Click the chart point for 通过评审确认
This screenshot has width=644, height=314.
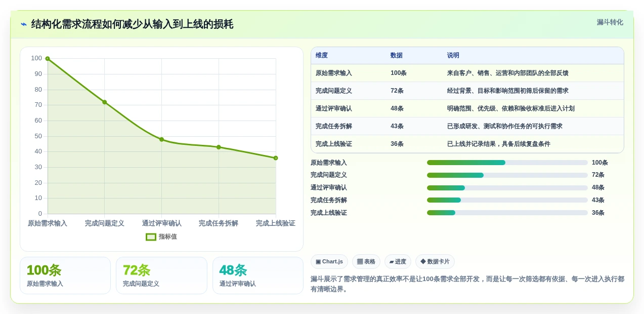(x=161, y=139)
